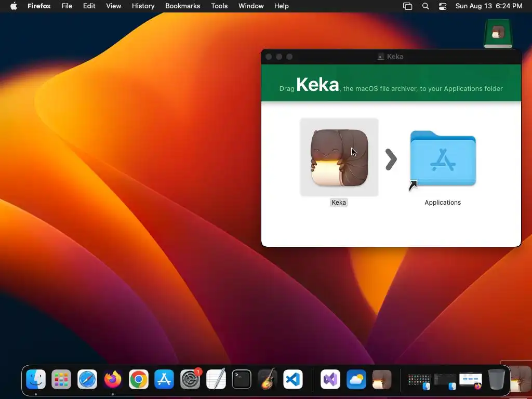Open the Help menu
The image size is (532, 399).
tap(282, 6)
